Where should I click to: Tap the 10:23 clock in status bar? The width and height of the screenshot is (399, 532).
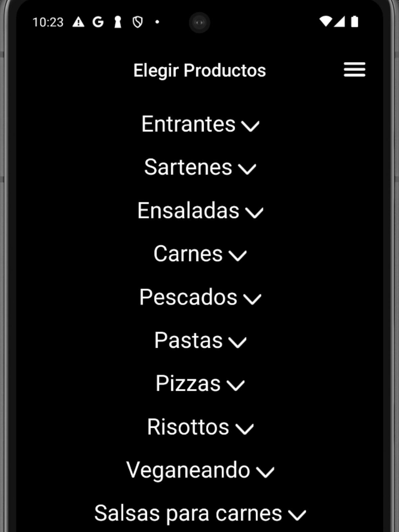tap(48, 22)
